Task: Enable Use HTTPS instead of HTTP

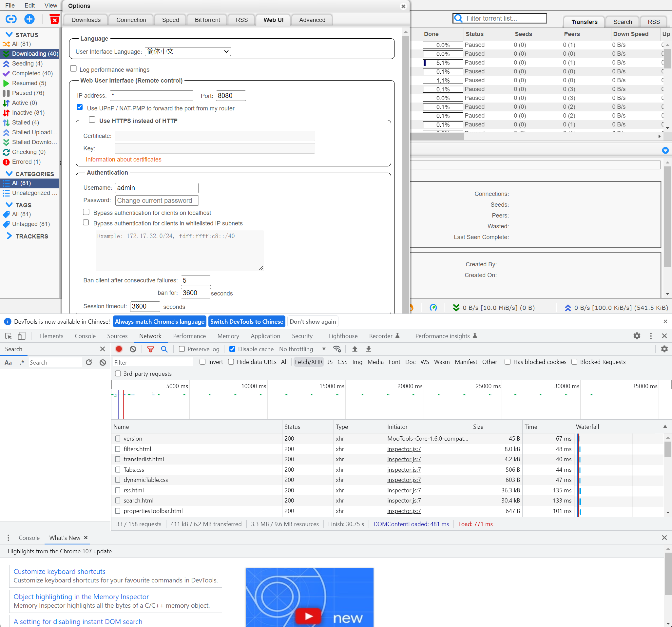Action: [x=92, y=119]
